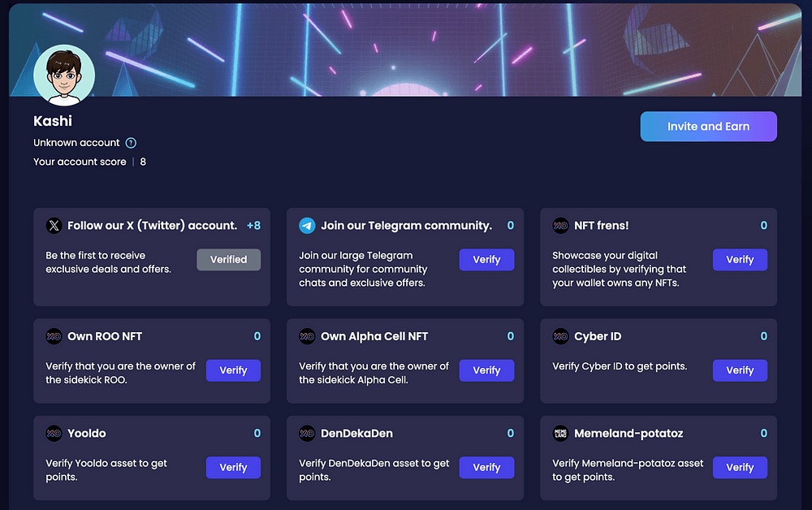This screenshot has width=812, height=510.
Task: Verify the Telegram community task
Action: point(486,260)
